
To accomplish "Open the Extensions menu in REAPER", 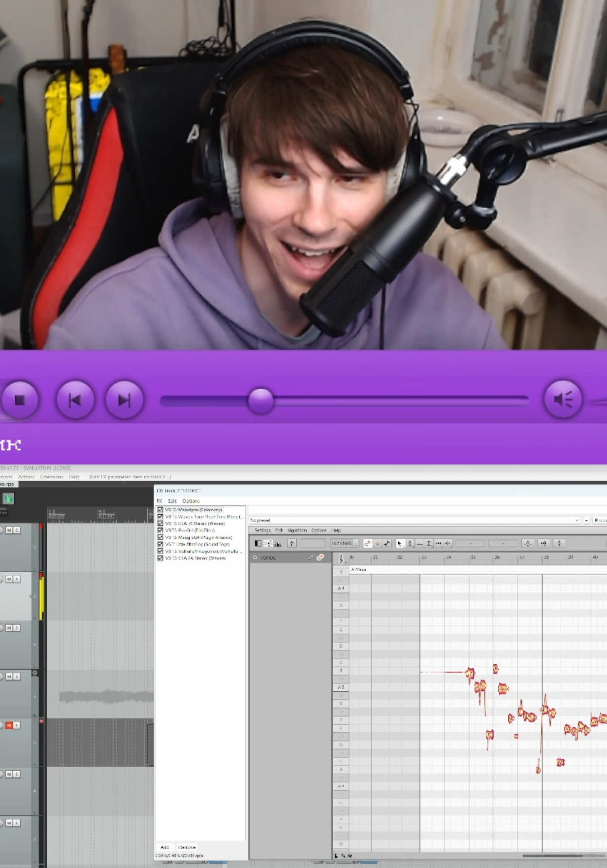I will pyautogui.click(x=52, y=476).
